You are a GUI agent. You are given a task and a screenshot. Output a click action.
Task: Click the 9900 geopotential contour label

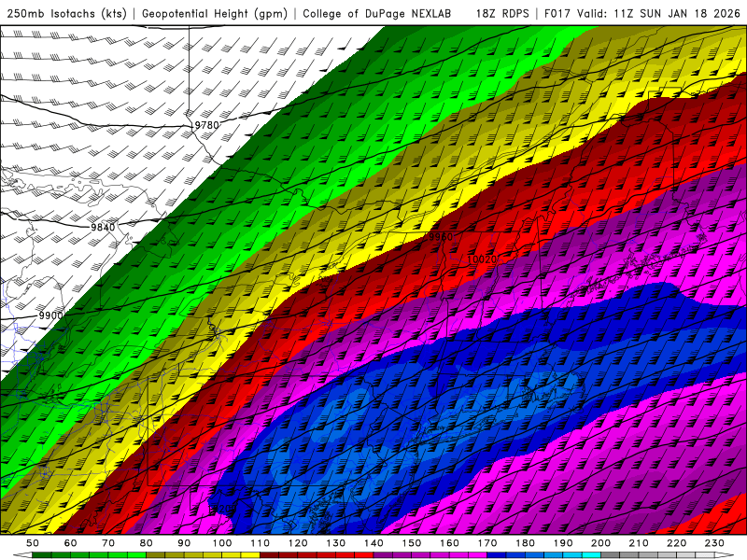[x=50, y=315]
